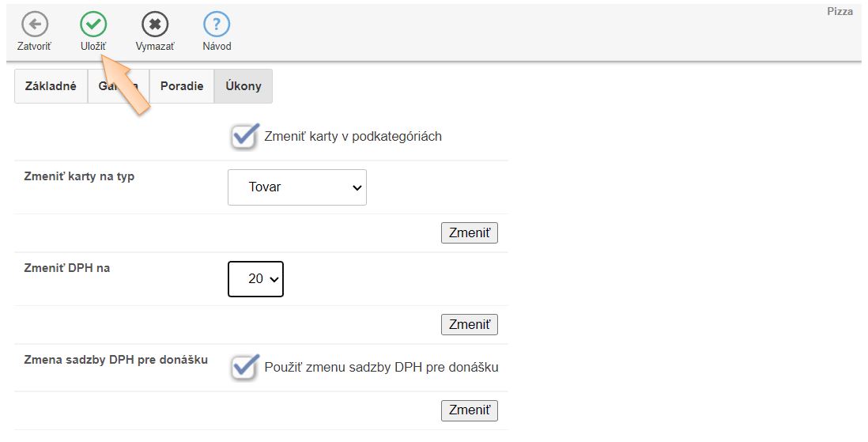Click the Zatvoriť text label

point(34,47)
